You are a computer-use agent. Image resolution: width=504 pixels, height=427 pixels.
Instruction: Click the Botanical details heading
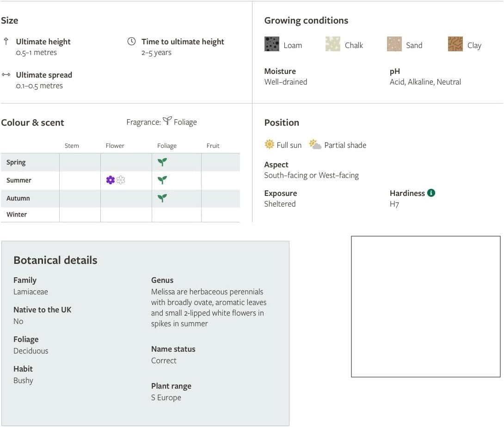coord(55,260)
